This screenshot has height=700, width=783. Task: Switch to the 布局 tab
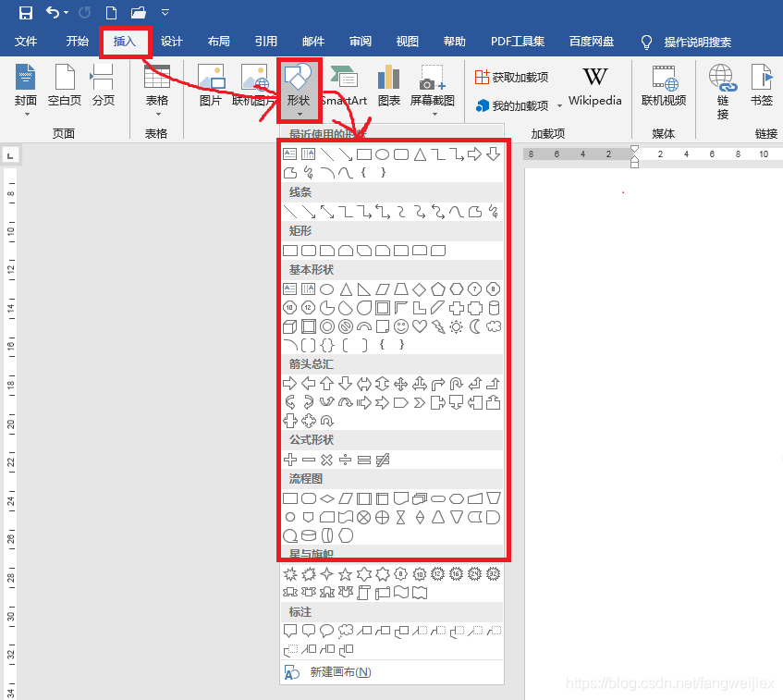click(219, 42)
